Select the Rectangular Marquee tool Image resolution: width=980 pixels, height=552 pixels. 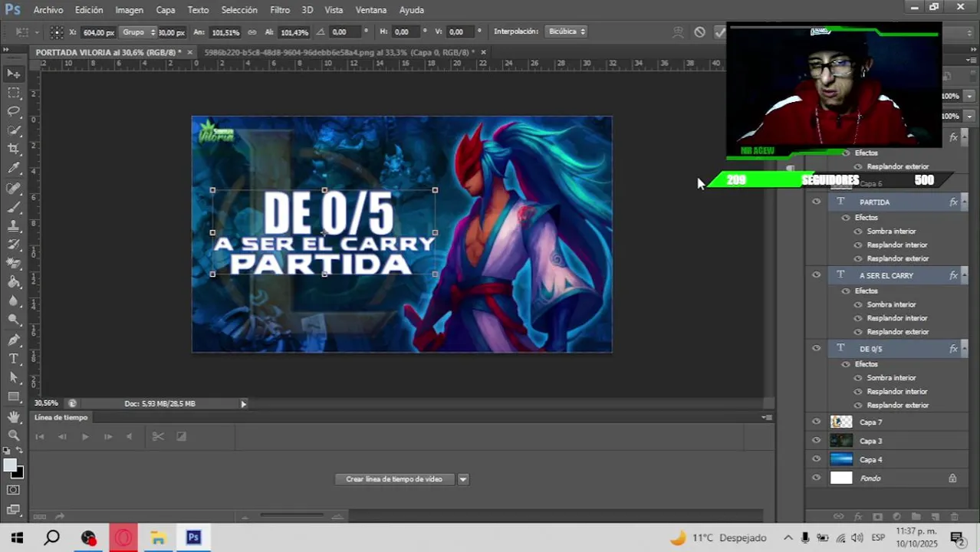(14, 93)
